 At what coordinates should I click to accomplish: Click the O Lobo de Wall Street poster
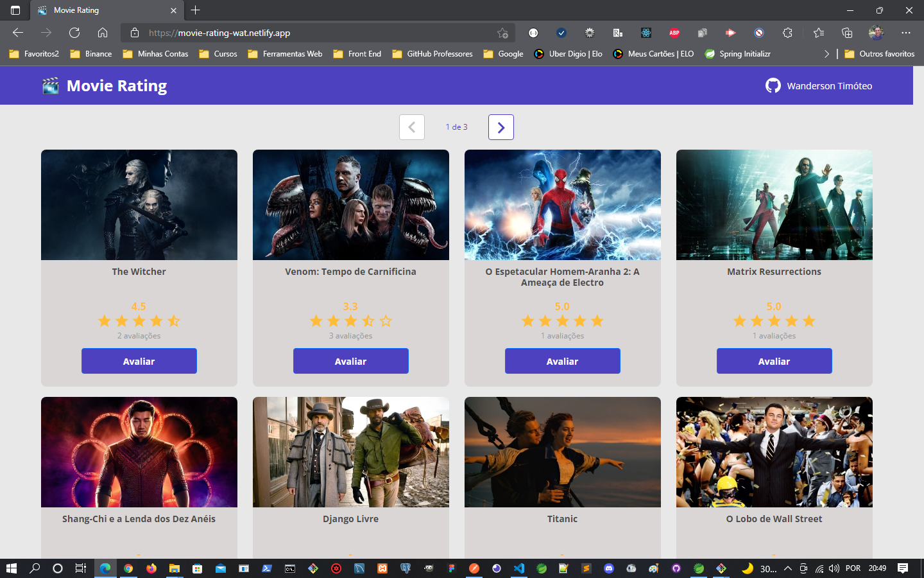pyautogui.click(x=774, y=452)
